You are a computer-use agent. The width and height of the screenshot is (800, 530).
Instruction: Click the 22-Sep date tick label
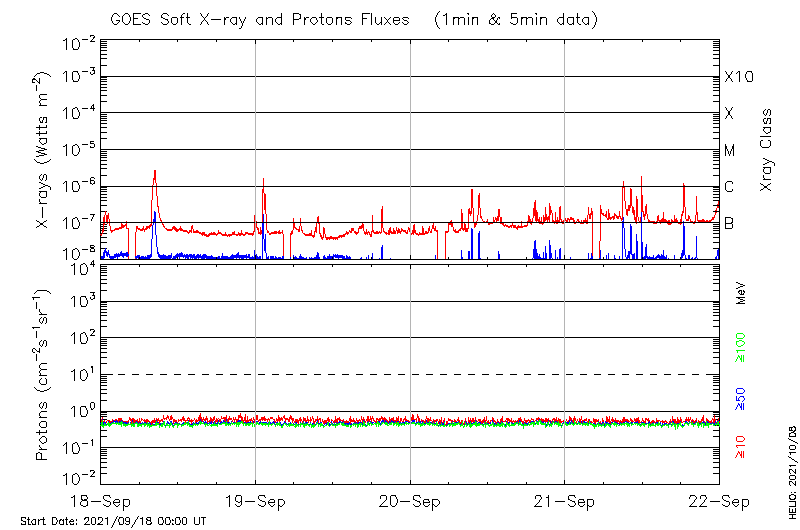point(719,500)
